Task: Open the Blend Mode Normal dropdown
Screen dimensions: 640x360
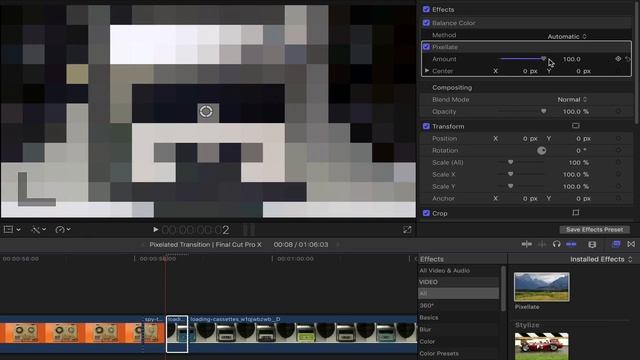Action: [x=572, y=100]
